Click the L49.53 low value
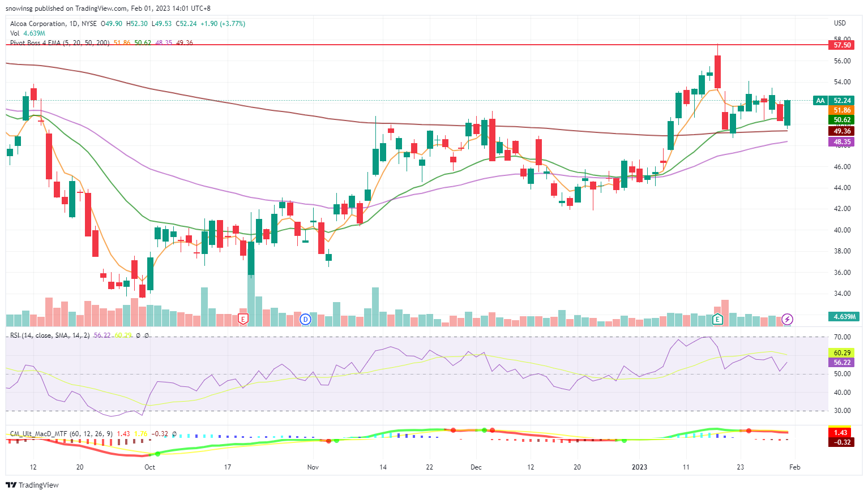The width and height of the screenshot is (868, 495). tap(161, 24)
